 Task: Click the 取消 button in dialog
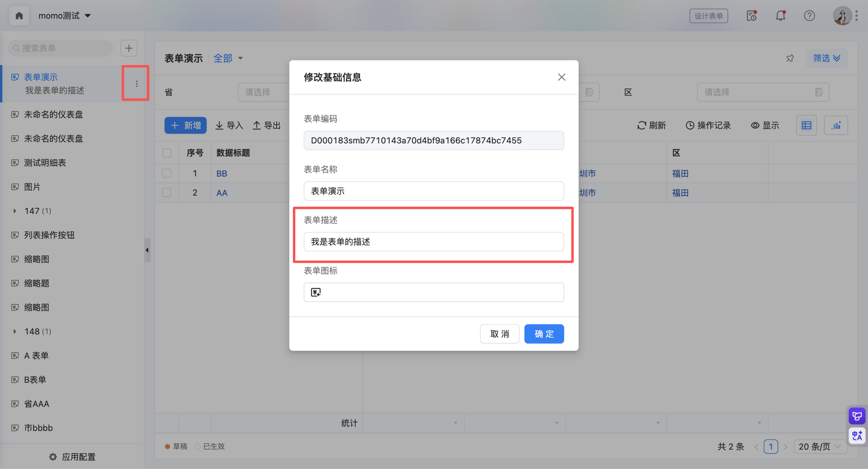499,334
